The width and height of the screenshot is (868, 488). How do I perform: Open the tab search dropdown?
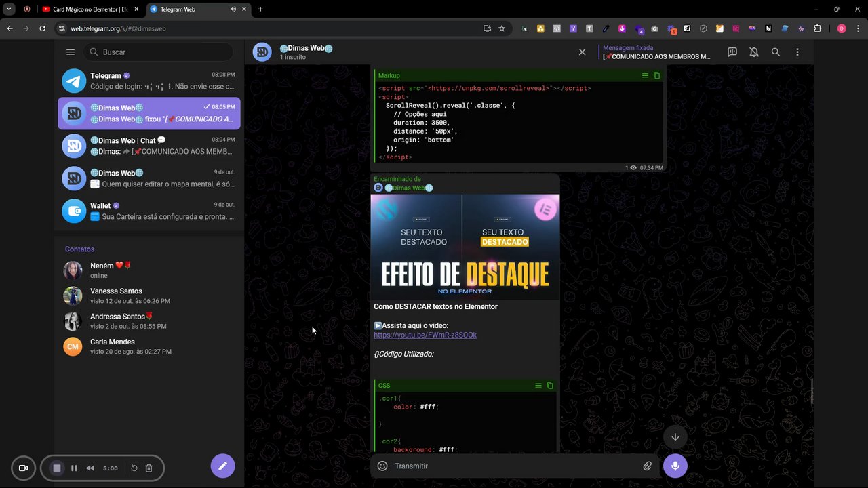pos(9,9)
